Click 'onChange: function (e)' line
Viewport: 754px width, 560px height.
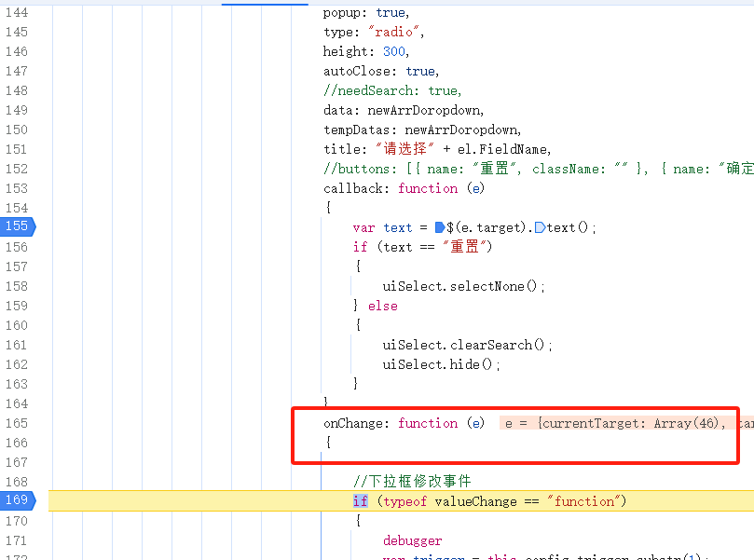[404, 423]
